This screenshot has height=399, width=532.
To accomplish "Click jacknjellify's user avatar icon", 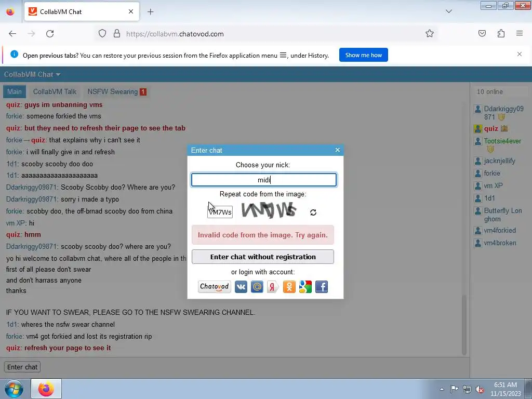I will 478,161.
